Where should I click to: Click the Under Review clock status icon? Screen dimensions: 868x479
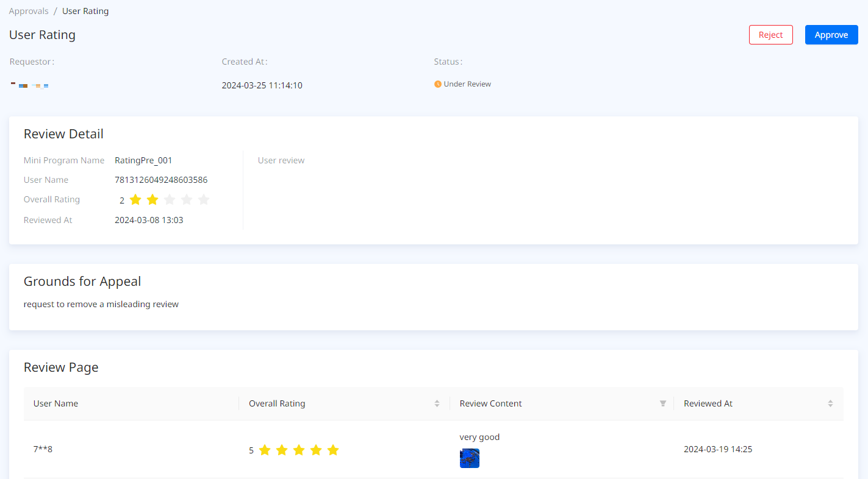(437, 84)
